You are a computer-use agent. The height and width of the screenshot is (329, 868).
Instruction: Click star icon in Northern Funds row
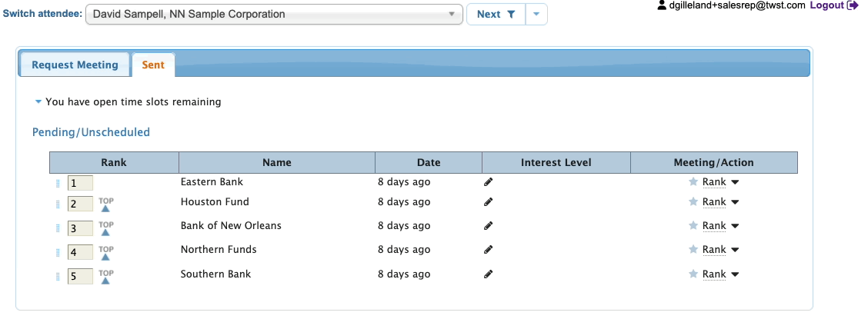click(x=693, y=250)
